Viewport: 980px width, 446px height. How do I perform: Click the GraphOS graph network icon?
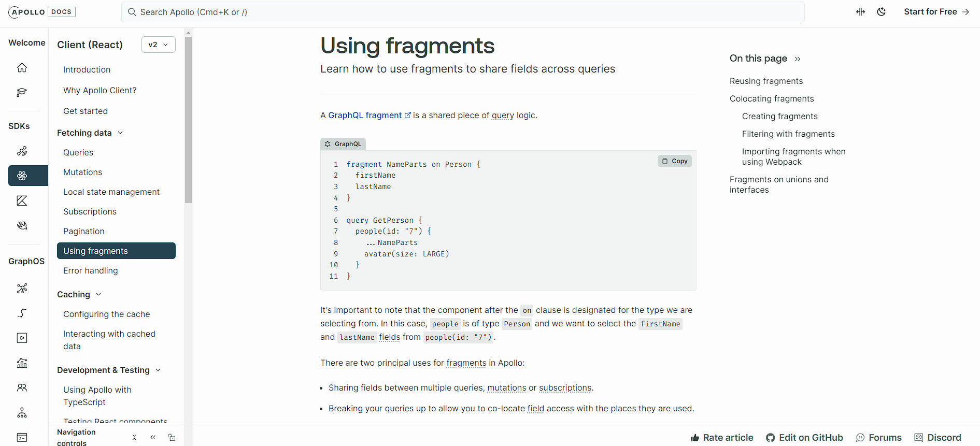[22, 289]
